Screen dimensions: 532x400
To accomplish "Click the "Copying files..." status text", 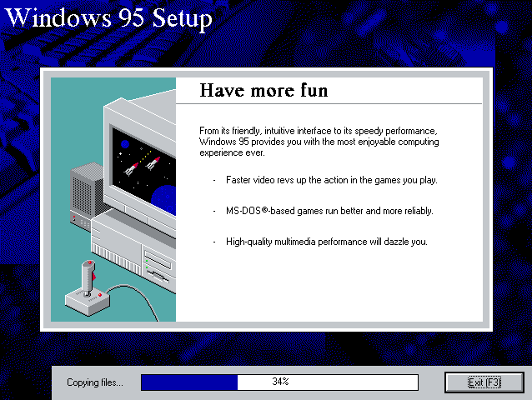I will click(x=95, y=382).
